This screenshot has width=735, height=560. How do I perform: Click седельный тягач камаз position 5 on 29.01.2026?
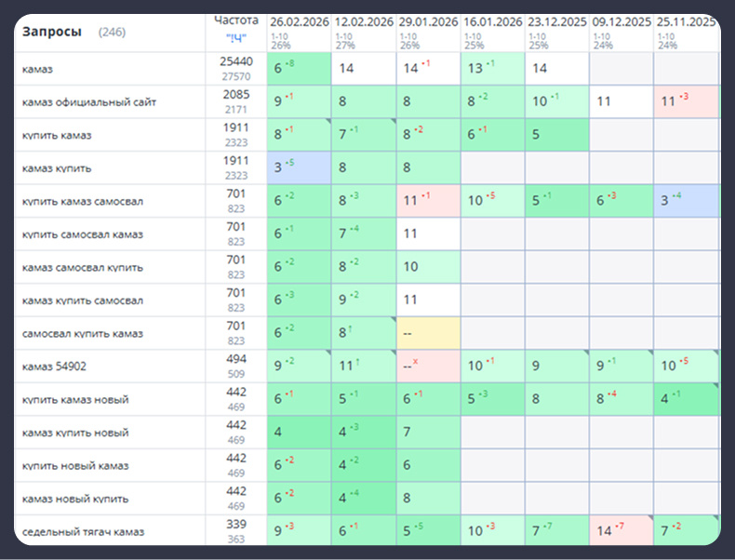click(x=428, y=530)
